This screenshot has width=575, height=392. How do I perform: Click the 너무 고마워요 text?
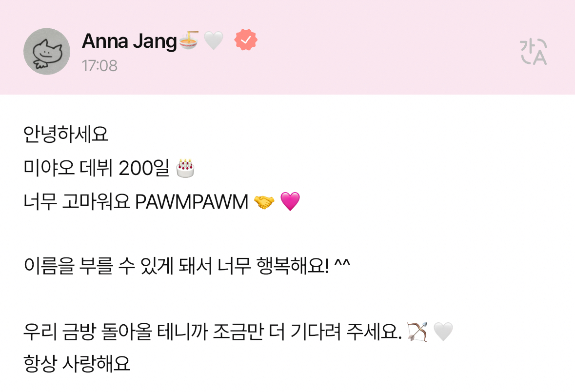[x=77, y=202]
